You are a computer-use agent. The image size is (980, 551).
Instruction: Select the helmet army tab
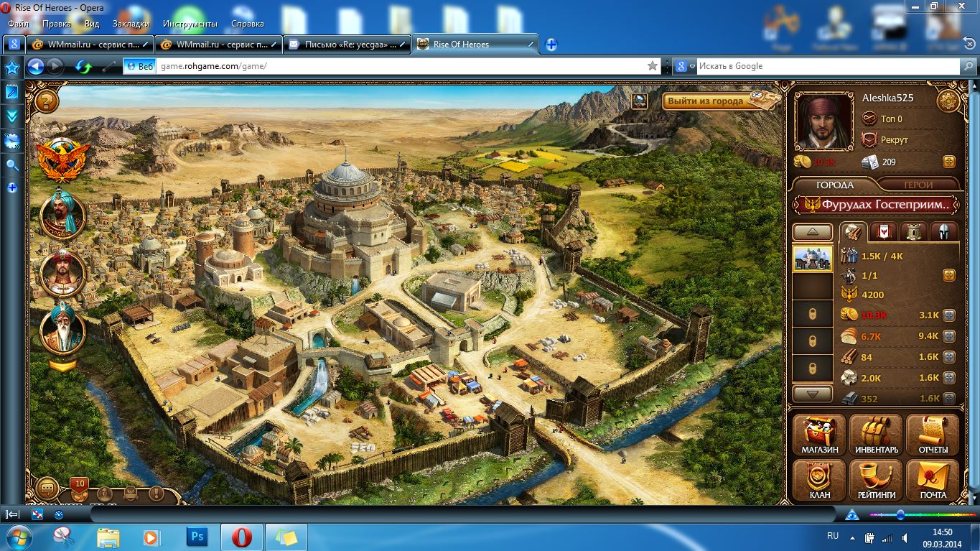[x=944, y=232]
